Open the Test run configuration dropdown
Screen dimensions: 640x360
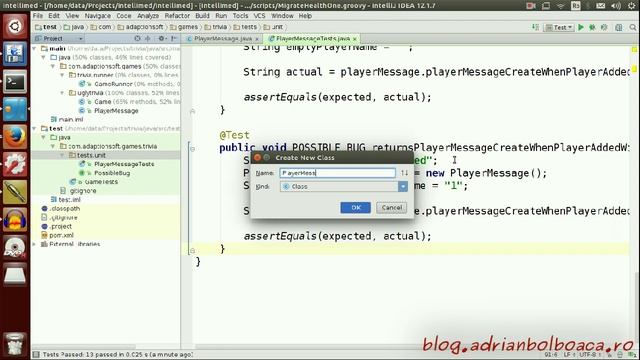pos(560,27)
